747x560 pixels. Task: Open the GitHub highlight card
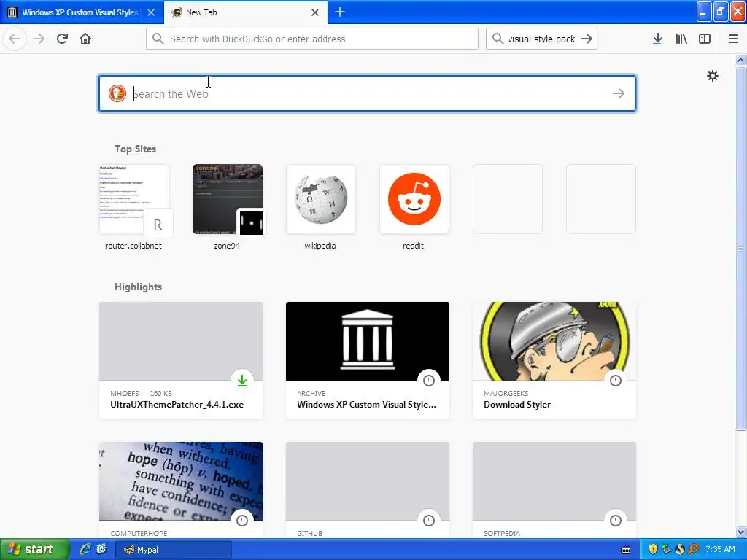click(x=368, y=489)
